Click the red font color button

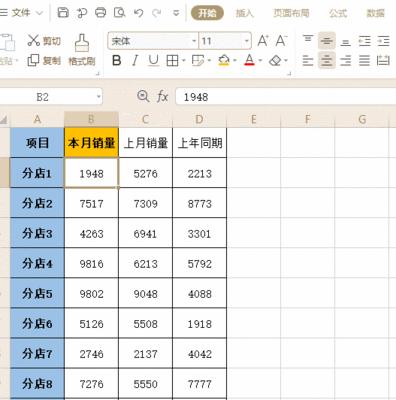(x=249, y=61)
